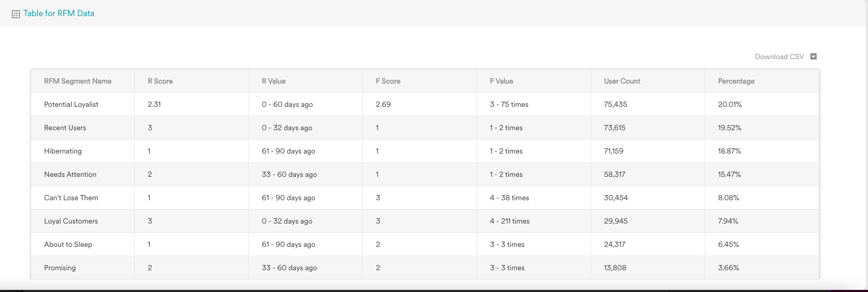Choose the Needs Attention segment row
Image resolution: width=868 pixels, height=292 pixels.
70,175
